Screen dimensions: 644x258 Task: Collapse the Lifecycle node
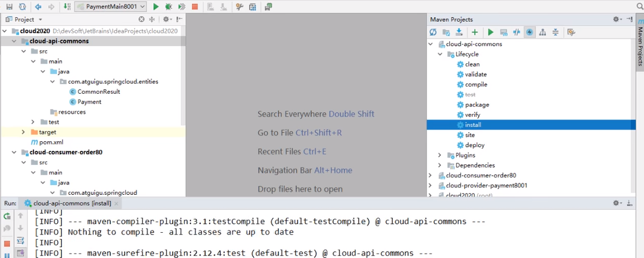[440, 55]
